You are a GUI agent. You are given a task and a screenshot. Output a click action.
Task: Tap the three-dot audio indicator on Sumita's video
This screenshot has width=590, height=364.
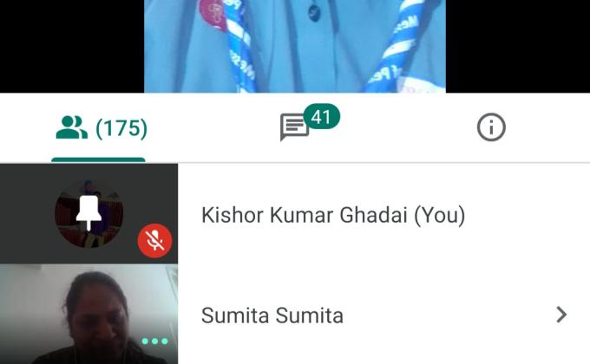pyautogui.click(x=154, y=341)
